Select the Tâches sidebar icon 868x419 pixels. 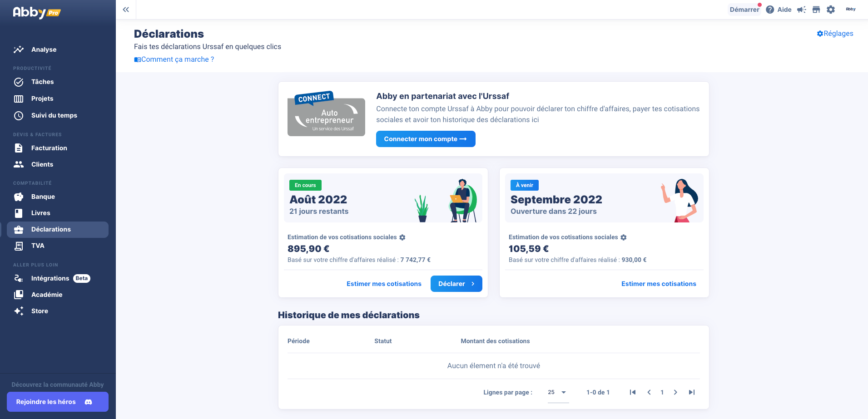(x=43, y=82)
